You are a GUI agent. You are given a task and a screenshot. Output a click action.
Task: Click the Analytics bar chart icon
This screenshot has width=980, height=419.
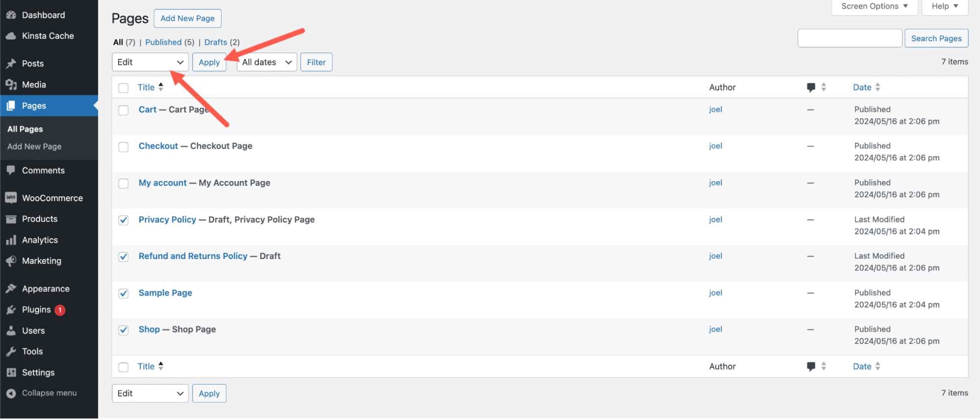click(11, 240)
